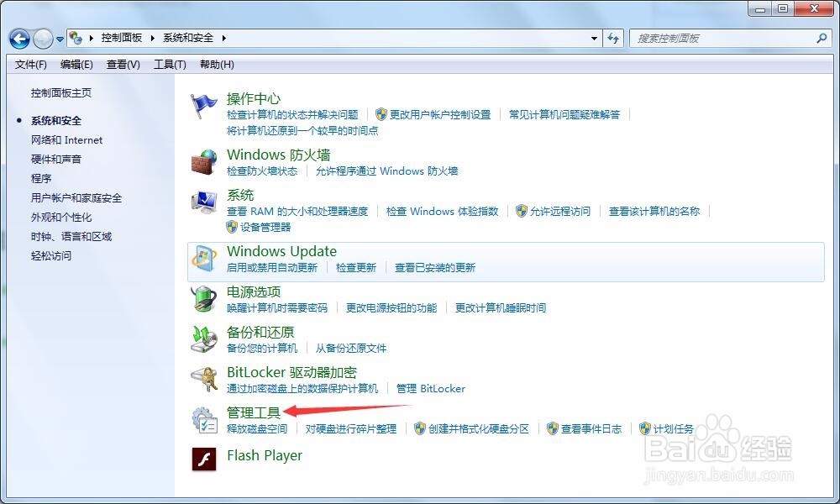Open the address bar history dropdown
Image resolution: width=840 pixels, height=504 pixels.
click(594, 38)
